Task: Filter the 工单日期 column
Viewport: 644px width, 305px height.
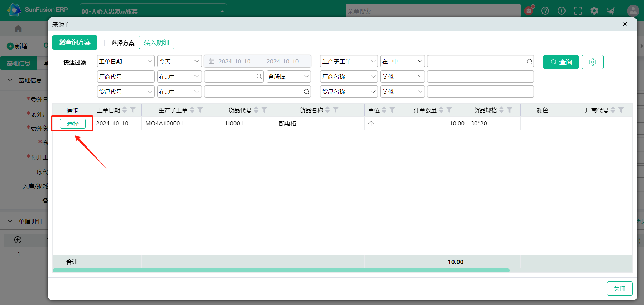Action: 133,110
